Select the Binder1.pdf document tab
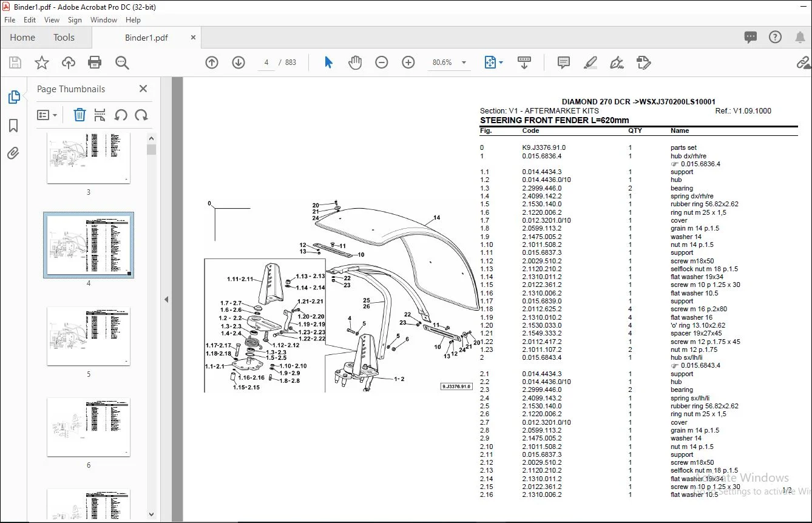 tap(146, 38)
